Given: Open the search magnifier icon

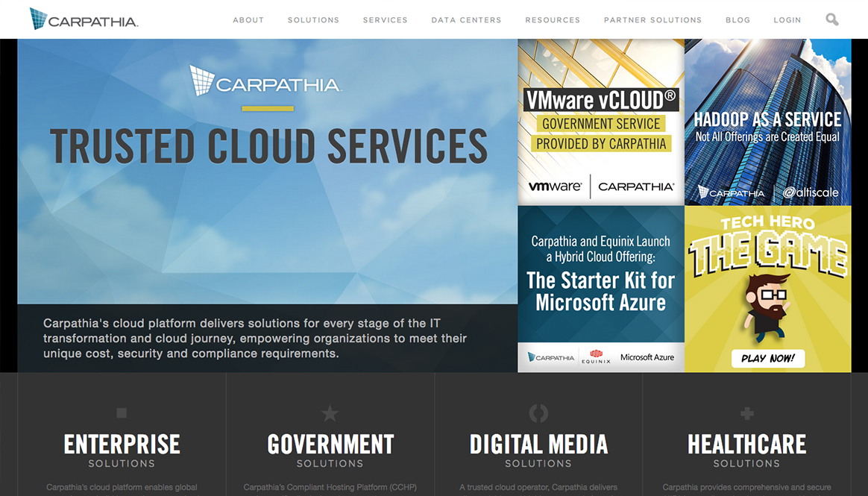Looking at the screenshot, I should [832, 19].
